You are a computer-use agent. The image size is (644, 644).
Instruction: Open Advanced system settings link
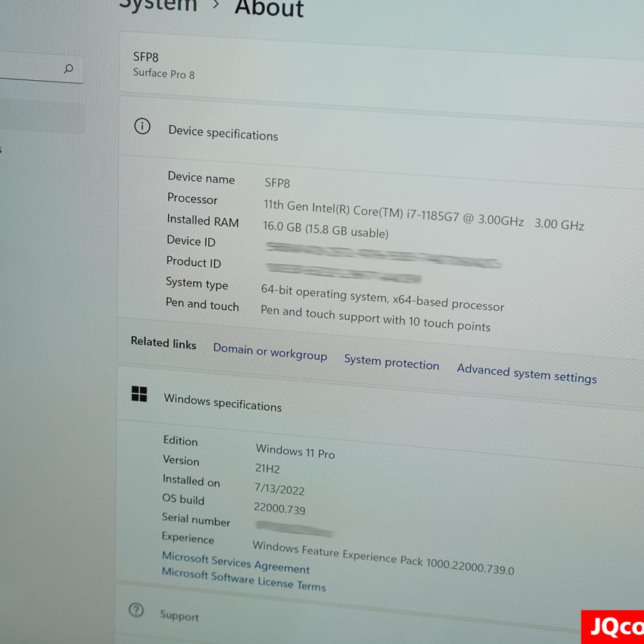pyautogui.click(x=527, y=374)
